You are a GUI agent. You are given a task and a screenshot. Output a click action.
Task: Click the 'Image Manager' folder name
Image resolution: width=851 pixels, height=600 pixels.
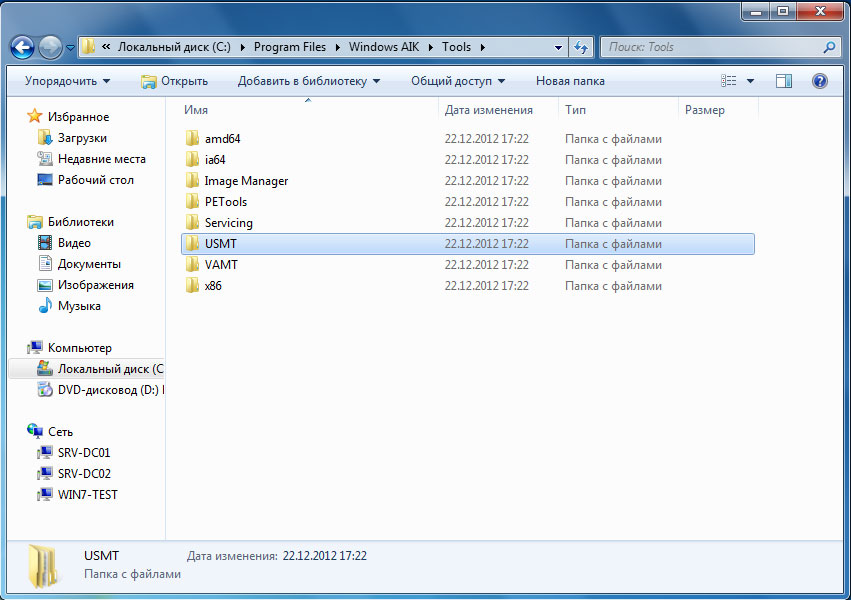point(246,181)
